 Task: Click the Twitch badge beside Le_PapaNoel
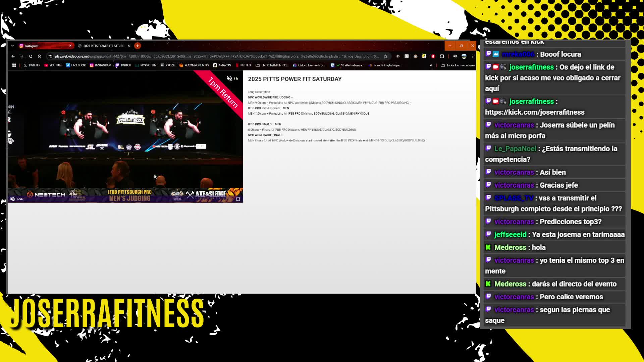tap(488, 148)
